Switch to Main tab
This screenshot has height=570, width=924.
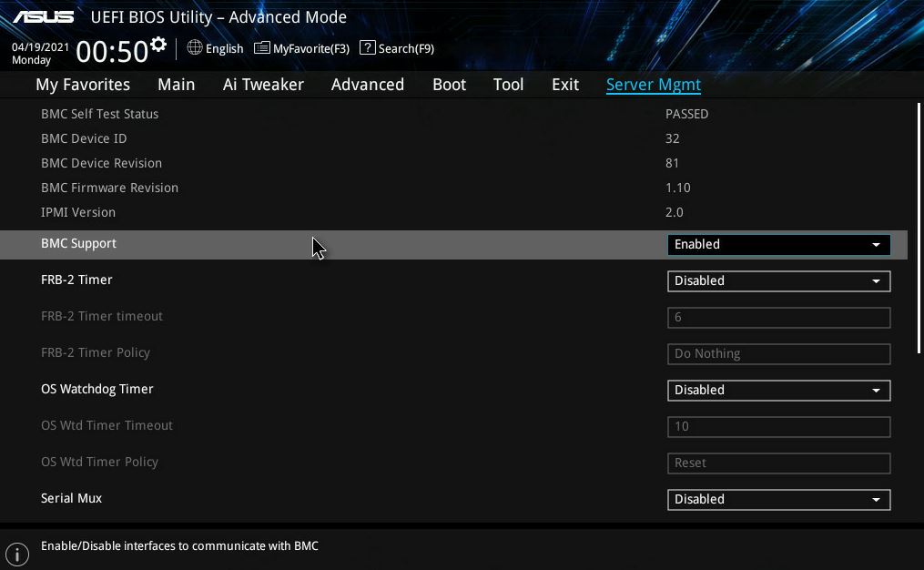coord(177,85)
